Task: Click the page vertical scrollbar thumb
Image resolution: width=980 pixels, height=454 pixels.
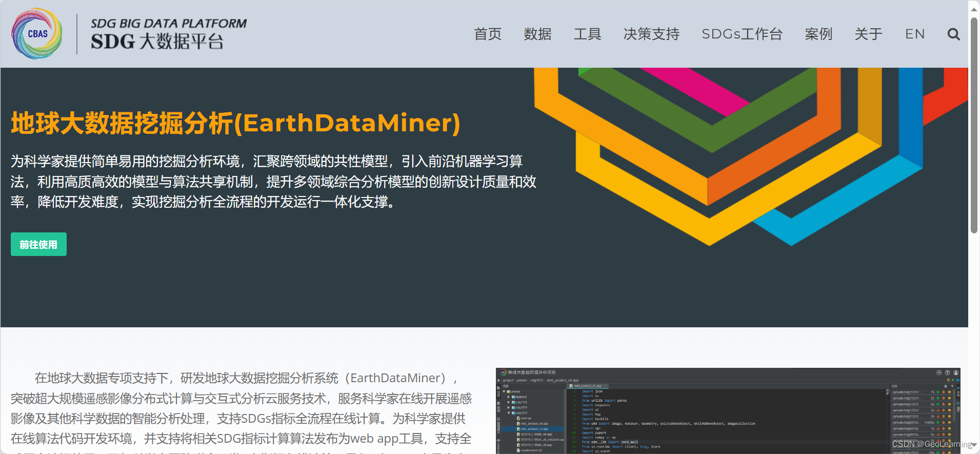Action: click(x=974, y=126)
